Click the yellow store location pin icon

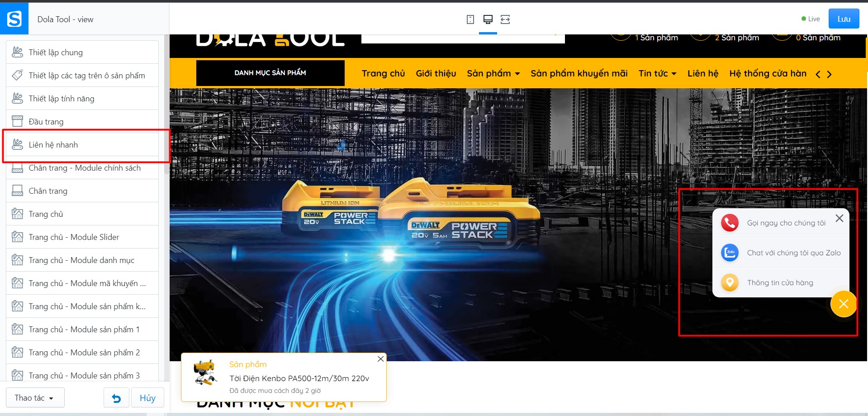pos(730,282)
